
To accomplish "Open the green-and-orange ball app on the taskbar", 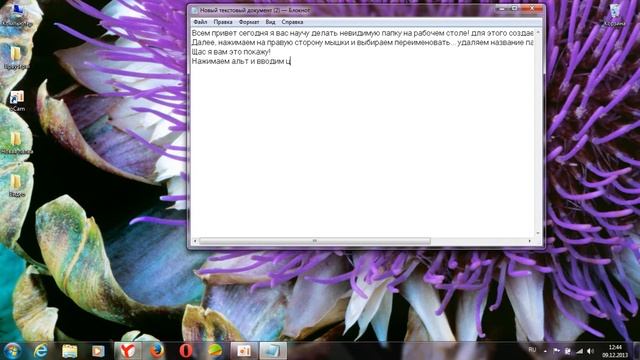I will 215,351.
